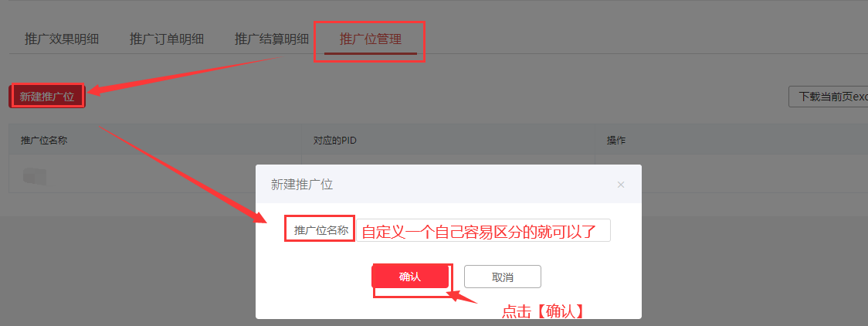Open the 推广订单明细 tab

click(x=167, y=39)
